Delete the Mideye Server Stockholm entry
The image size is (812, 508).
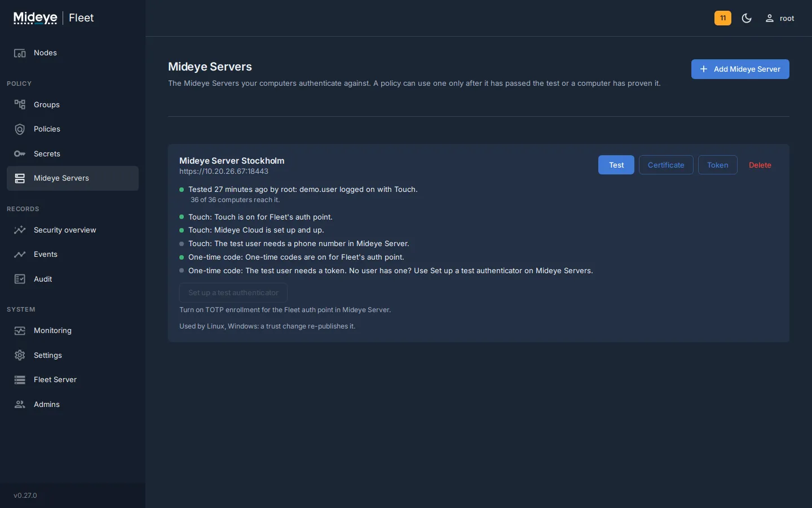760,165
